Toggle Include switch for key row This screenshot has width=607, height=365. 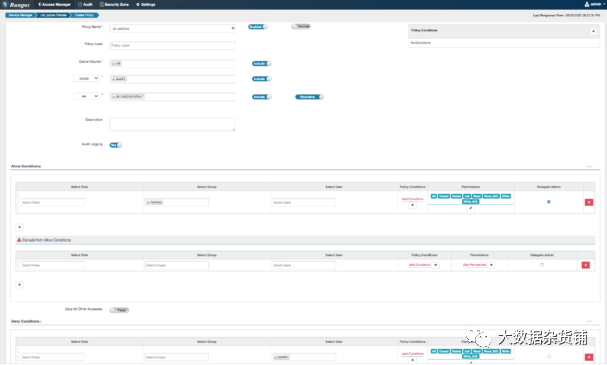[x=262, y=97]
